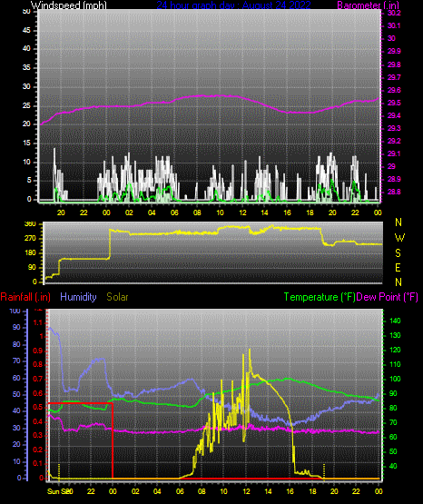
Task: Click windspeed scale value "35"
Action: 26,68
